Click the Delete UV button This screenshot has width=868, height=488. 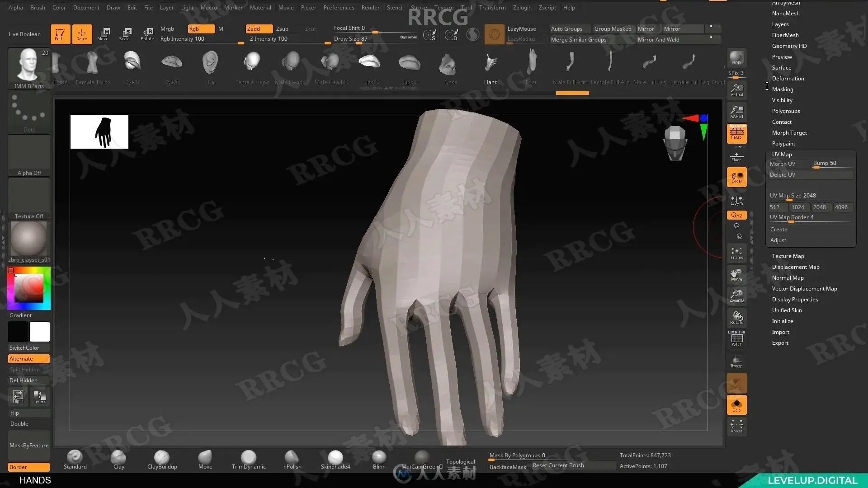coord(811,174)
